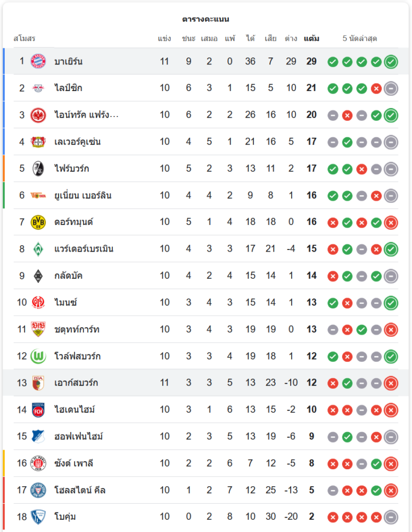412x532 pixels.
Task: Open the ยูเนี่ยน เบอร์ลิน team link
Action: coord(83,195)
